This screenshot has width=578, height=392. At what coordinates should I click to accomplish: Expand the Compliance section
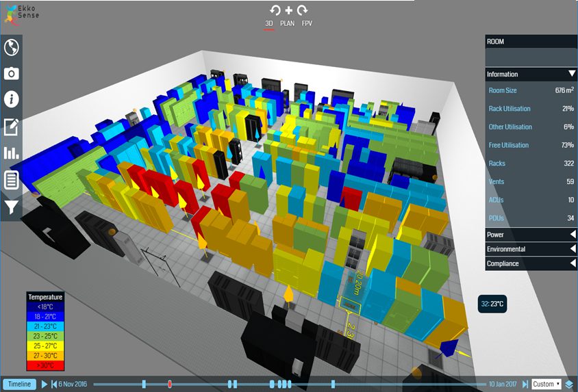[571, 263]
